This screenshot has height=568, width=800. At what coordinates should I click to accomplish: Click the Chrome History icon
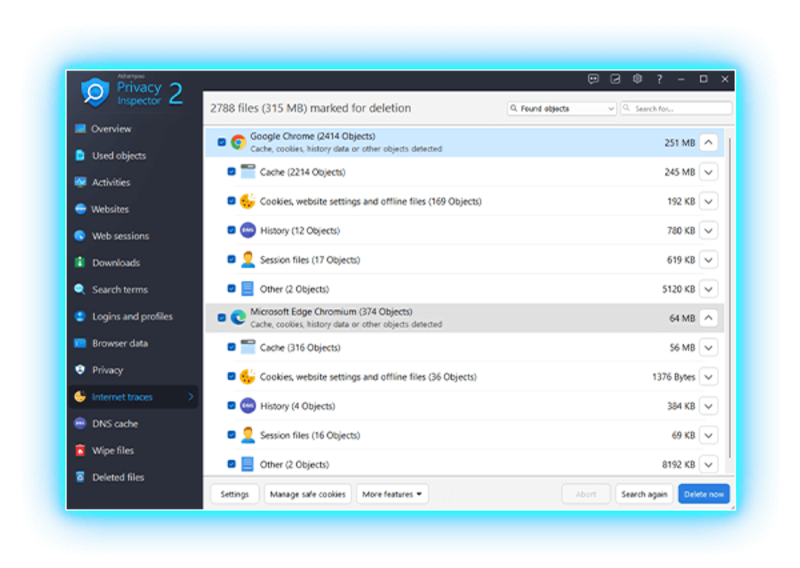tap(247, 230)
